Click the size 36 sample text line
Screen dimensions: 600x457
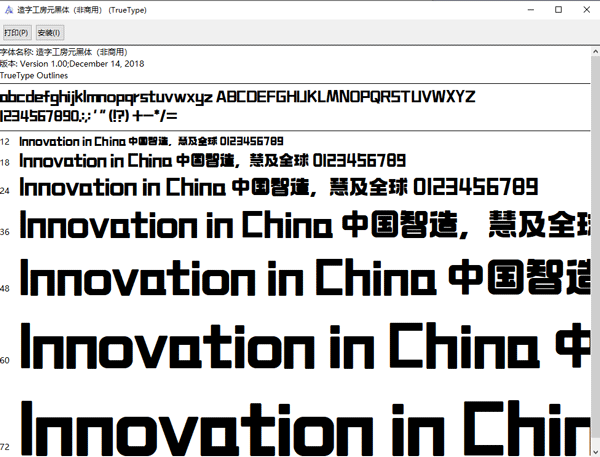tap(305, 224)
